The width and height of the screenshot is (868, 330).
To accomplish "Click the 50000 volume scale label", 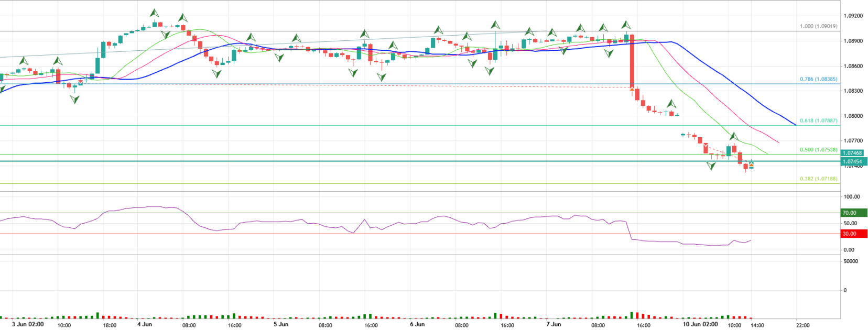I will click(x=851, y=261).
